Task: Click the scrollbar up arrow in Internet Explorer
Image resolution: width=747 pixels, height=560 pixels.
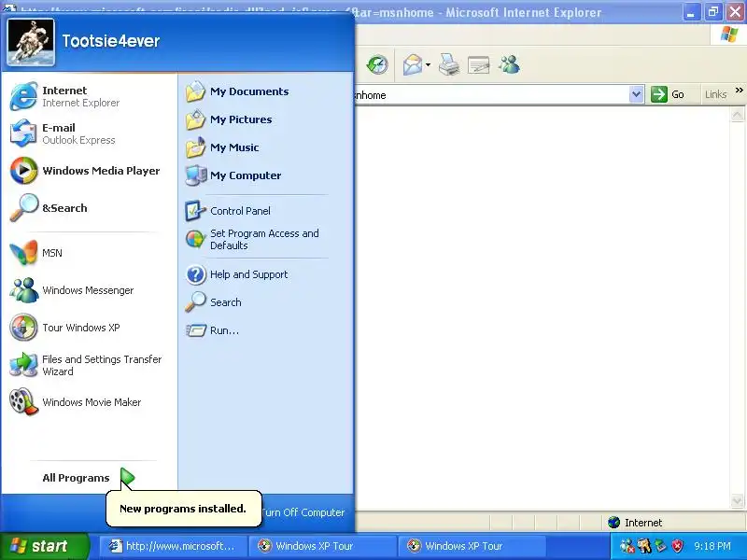Action: (x=737, y=115)
